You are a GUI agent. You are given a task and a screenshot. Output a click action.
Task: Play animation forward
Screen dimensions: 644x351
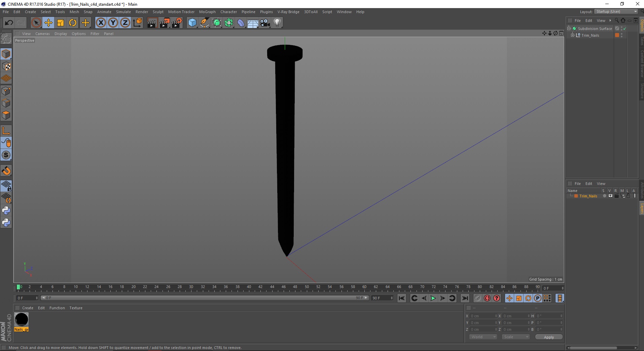point(433,298)
